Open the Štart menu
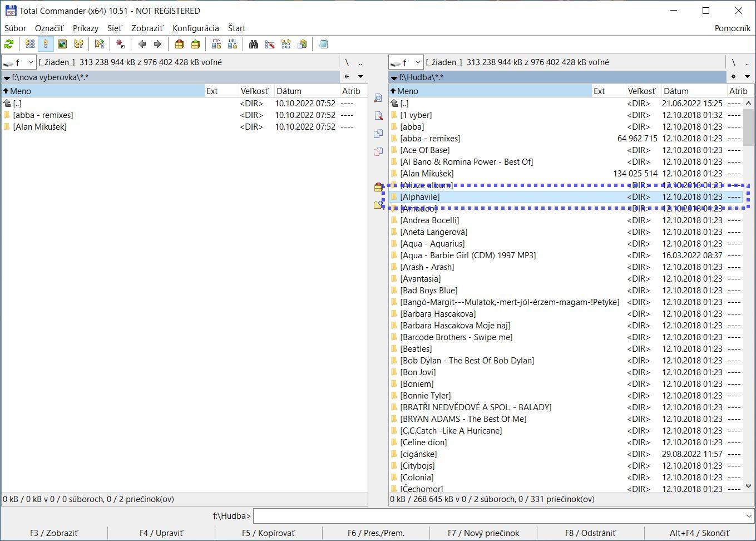The width and height of the screenshot is (756, 541). click(x=236, y=28)
